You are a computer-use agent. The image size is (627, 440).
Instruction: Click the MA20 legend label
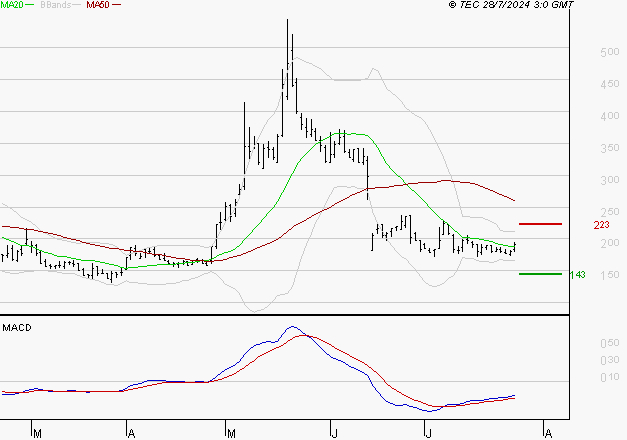click(x=12, y=5)
